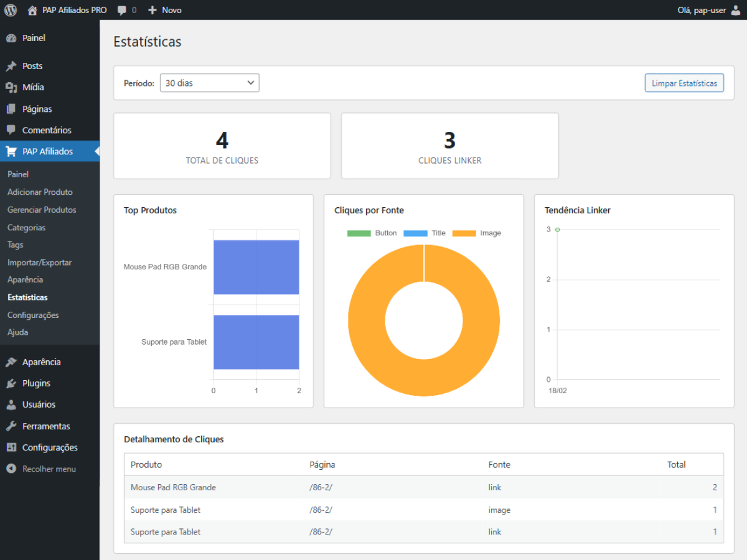747x560 pixels.
Task: Click the Usuários people icon
Action: click(12, 404)
